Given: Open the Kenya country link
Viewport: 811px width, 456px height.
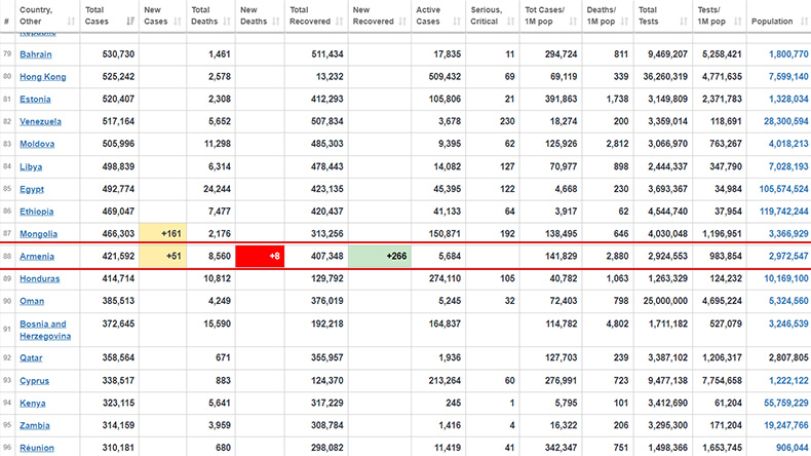Looking at the screenshot, I should (32, 403).
